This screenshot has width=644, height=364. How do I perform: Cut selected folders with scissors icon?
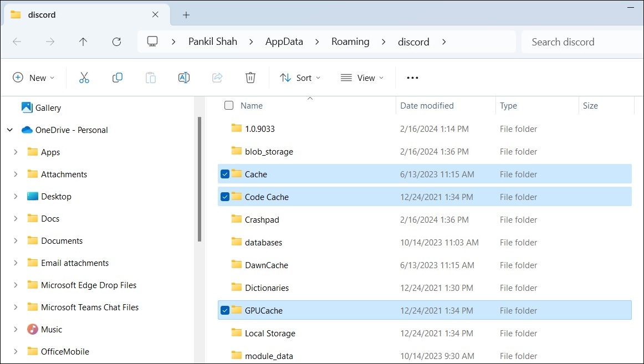point(84,78)
